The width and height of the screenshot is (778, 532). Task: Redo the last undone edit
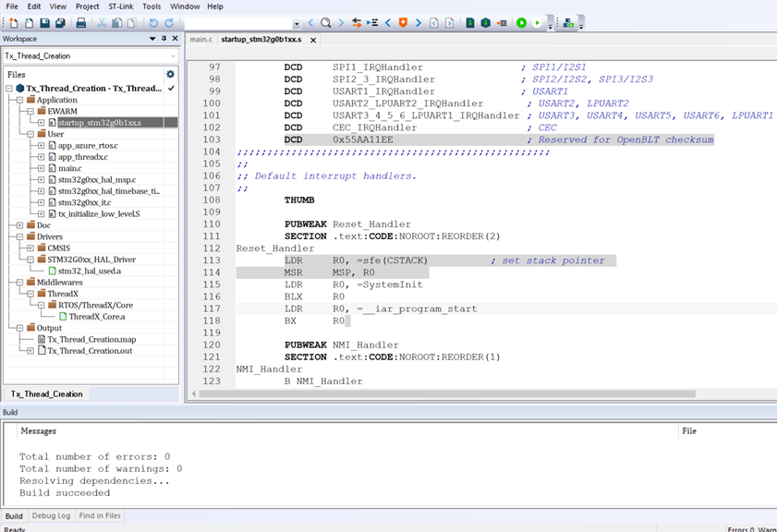pyautogui.click(x=169, y=23)
